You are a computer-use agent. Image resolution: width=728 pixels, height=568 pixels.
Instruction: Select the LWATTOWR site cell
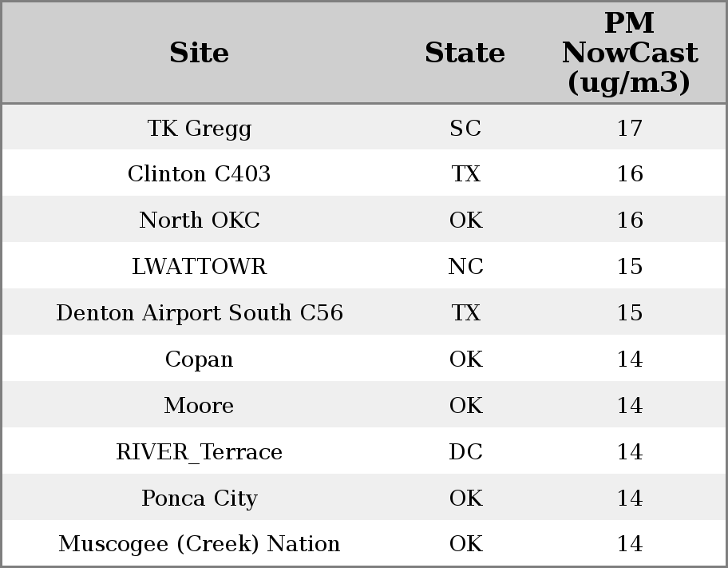[x=199, y=267]
